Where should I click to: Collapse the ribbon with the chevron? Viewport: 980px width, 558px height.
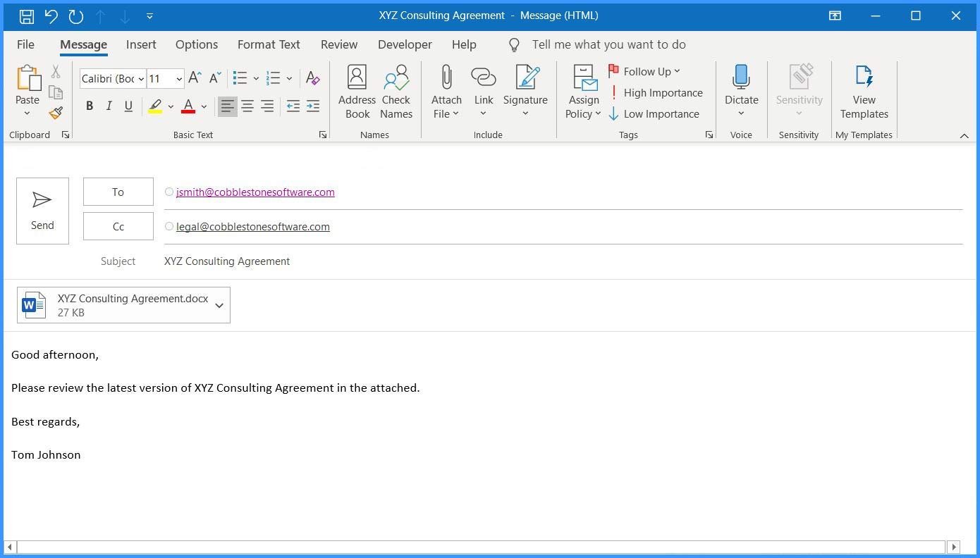click(964, 135)
